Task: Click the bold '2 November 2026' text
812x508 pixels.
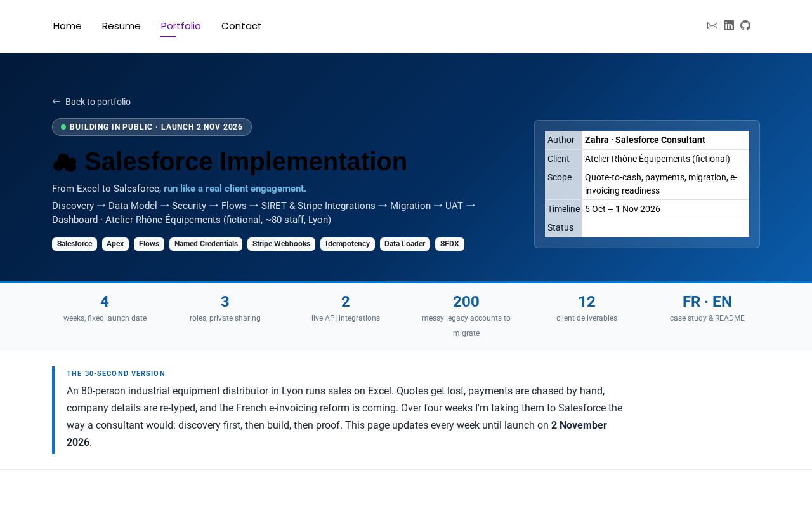Action: click(x=337, y=434)
